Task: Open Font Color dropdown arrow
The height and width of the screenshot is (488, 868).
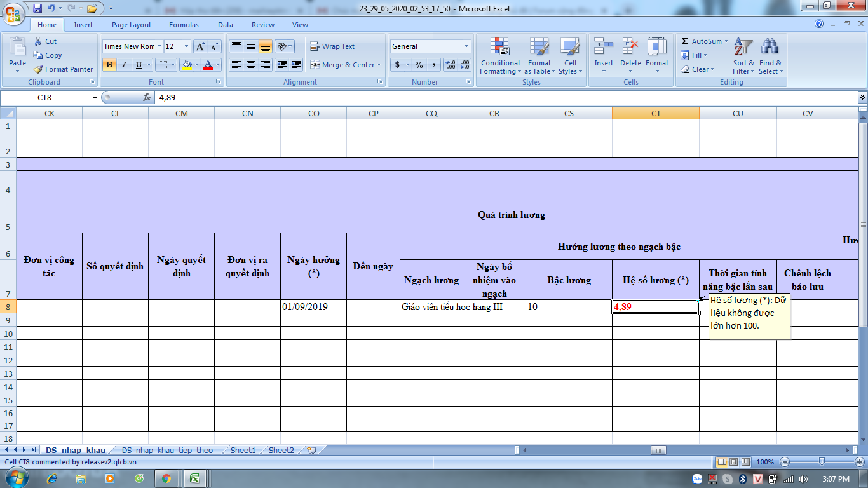Action: (217, 65)
